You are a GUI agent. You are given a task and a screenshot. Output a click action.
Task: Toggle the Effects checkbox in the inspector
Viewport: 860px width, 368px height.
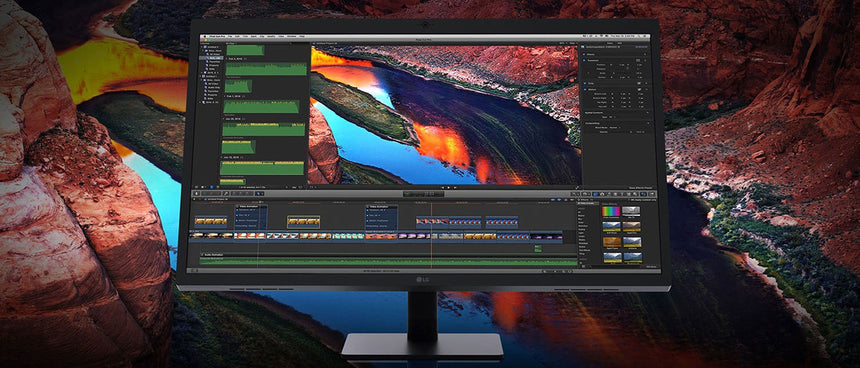coord(584,54)
